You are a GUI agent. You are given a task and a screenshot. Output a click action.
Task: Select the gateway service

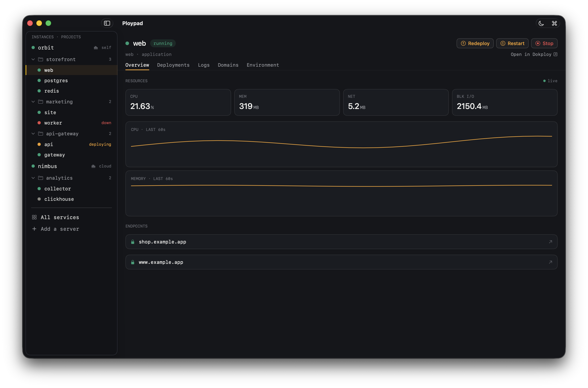pos(72,155)
